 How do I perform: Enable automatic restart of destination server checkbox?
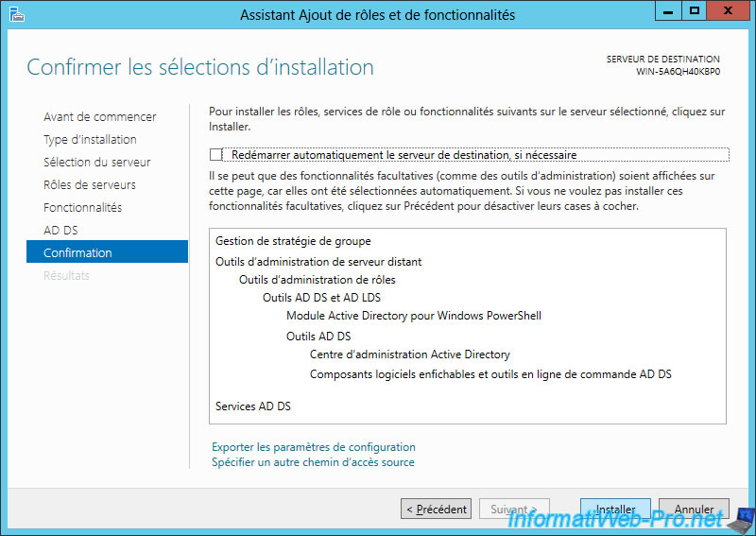[215, 154]
